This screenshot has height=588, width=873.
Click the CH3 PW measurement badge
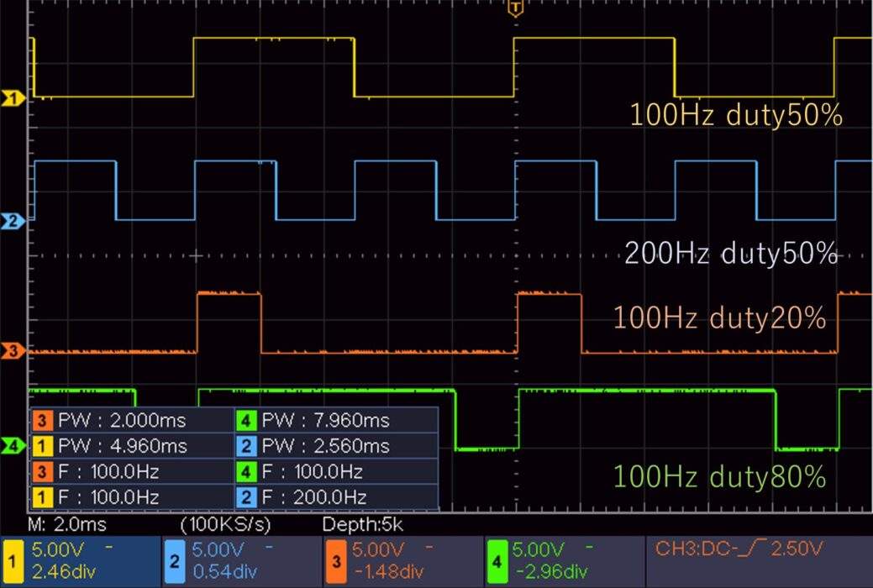pyautogui.click(x=42, y=420)
